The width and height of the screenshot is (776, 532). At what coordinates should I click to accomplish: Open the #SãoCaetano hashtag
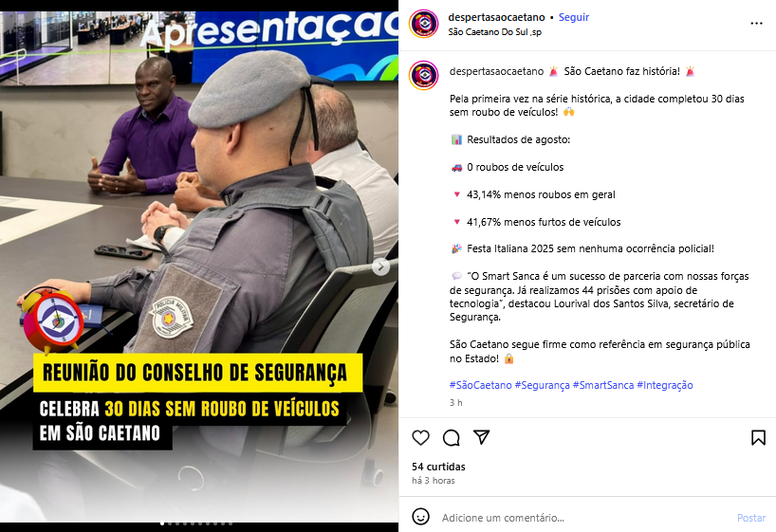coord(480,385)
